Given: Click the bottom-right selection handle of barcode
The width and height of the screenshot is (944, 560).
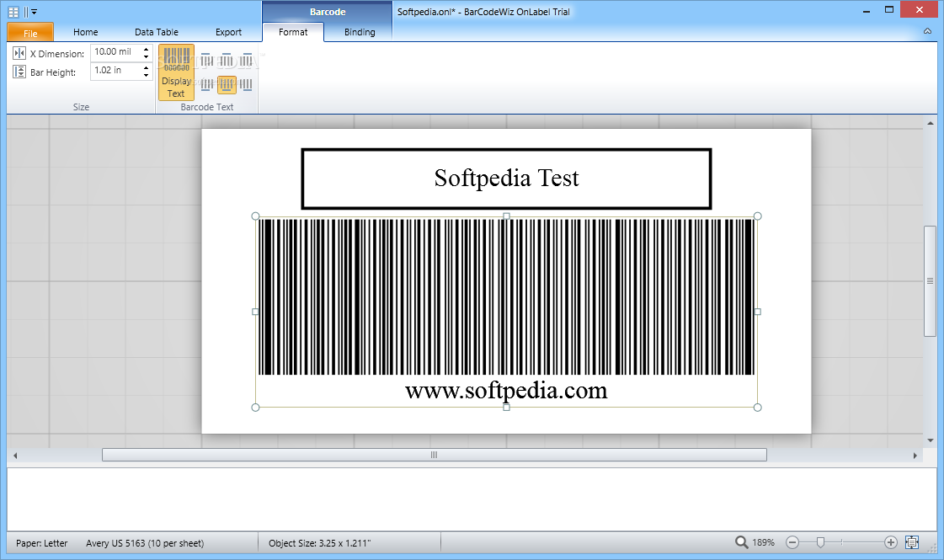Looking at the screenshot, I should click(757, 408).
